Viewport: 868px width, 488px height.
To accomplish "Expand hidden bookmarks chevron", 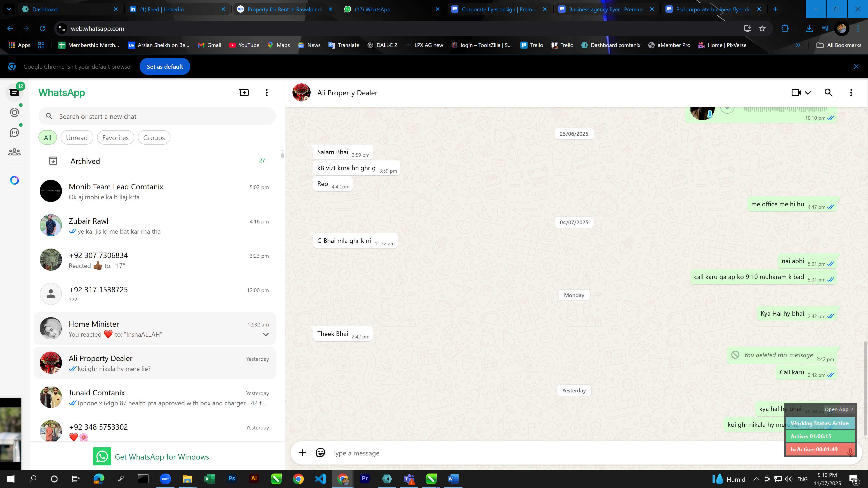I will [x=798, y=45].
